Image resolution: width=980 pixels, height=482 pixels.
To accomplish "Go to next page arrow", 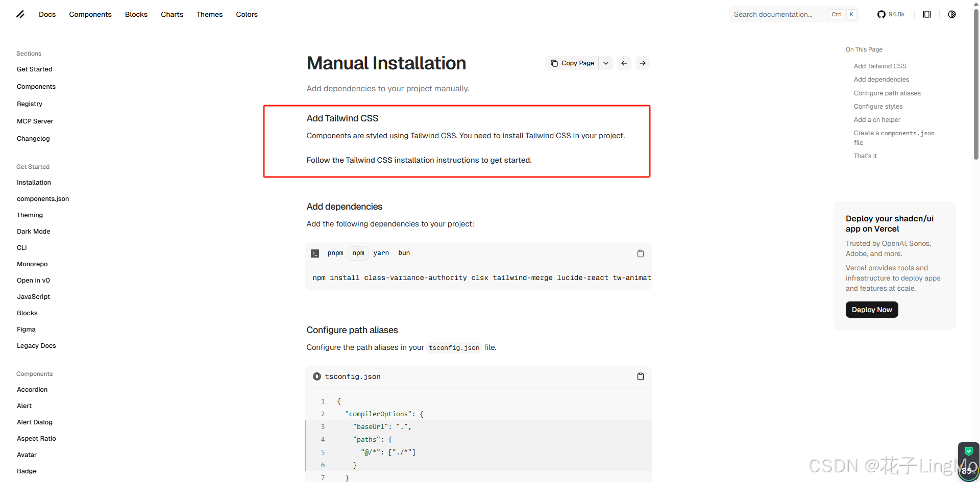I will (643, 63).
